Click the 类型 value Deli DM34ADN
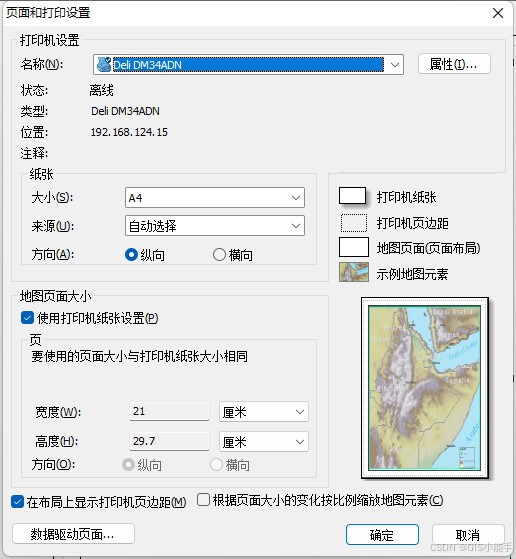 [125, 111]
